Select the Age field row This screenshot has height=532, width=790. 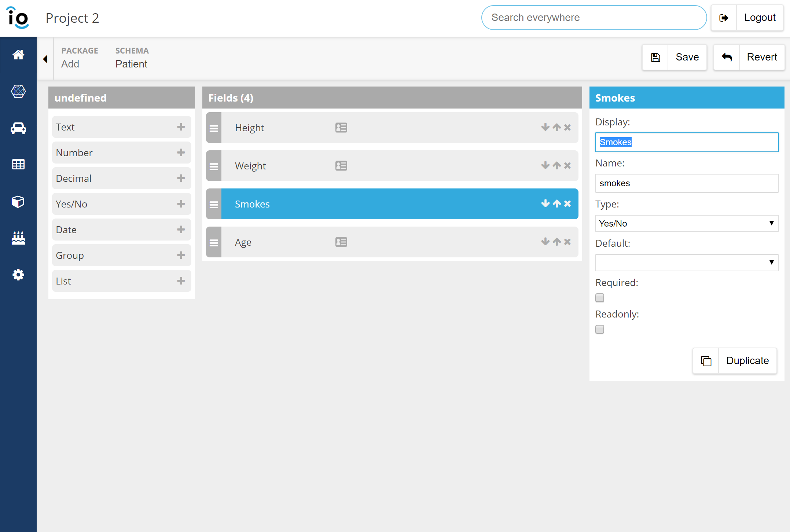[392, 242]
